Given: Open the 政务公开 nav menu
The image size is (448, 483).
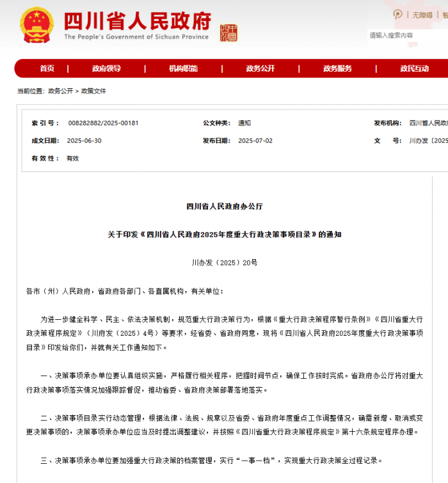Looking at the screenshot, I should point(260,68).
